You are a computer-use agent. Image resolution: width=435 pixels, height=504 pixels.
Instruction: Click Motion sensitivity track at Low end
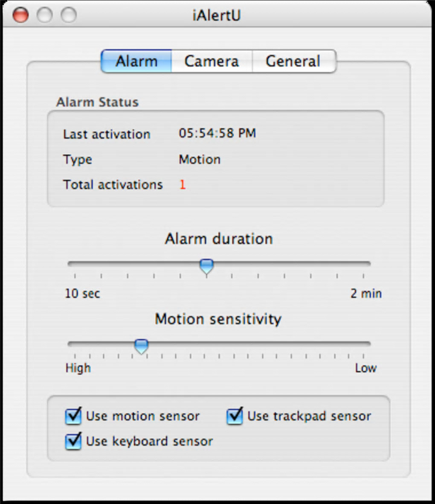[368, 344]
